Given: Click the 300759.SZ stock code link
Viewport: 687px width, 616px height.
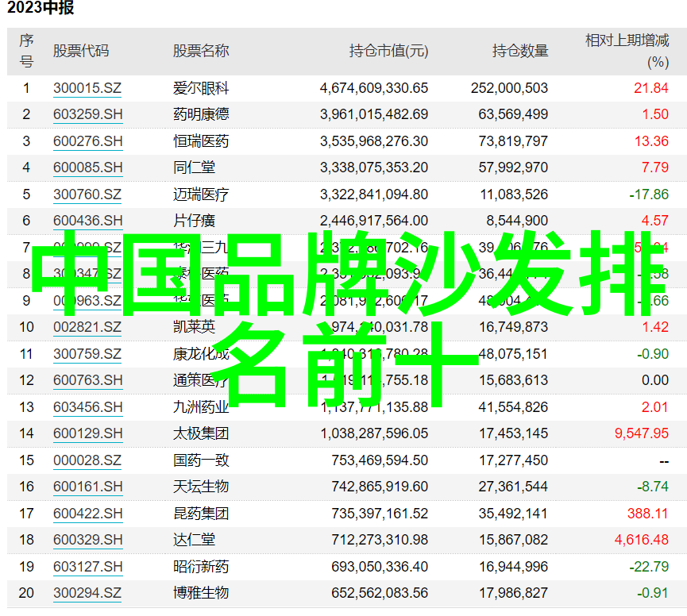Looking at the screenshot, I should click(x=87, y=354).
